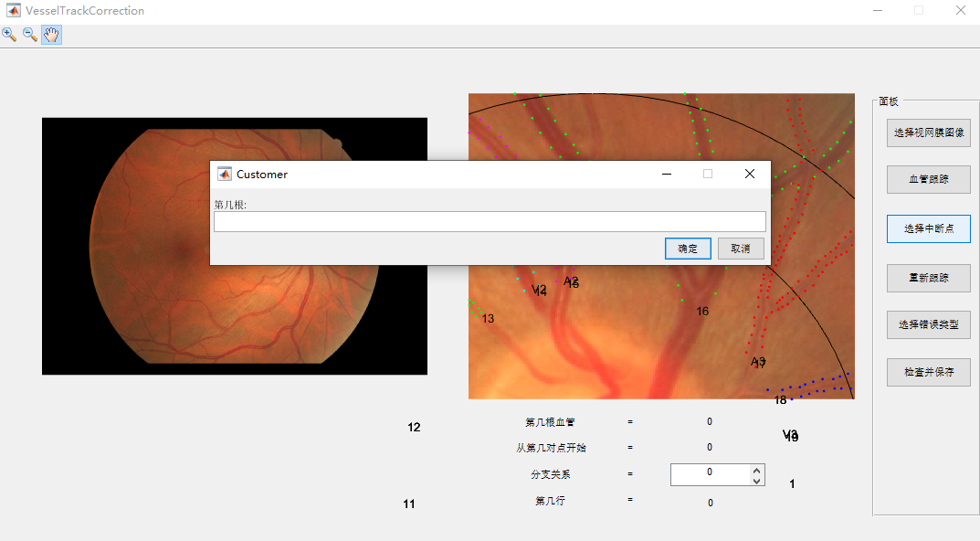Start 血管跟踪 from the panel
Image resolution: width=980 pixels, height=541 pixels.
pyautogui.click(x=928, y=179)
